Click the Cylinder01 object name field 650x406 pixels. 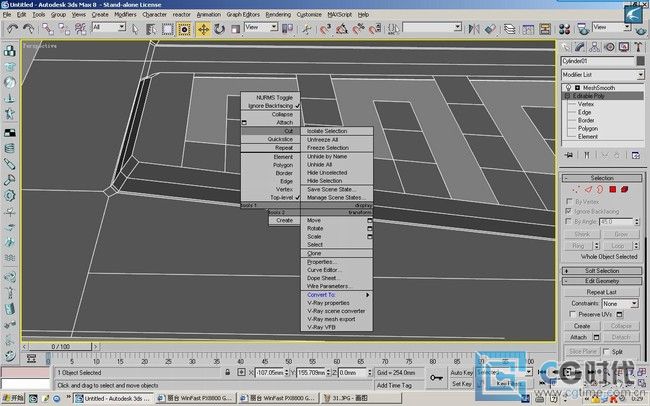[x=598, y=61]
